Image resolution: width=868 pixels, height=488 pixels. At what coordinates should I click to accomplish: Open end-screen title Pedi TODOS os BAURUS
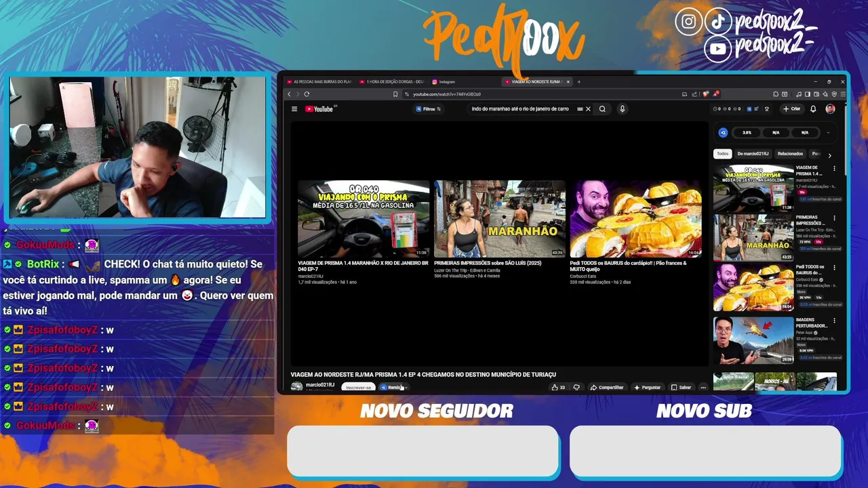[628, 266]
